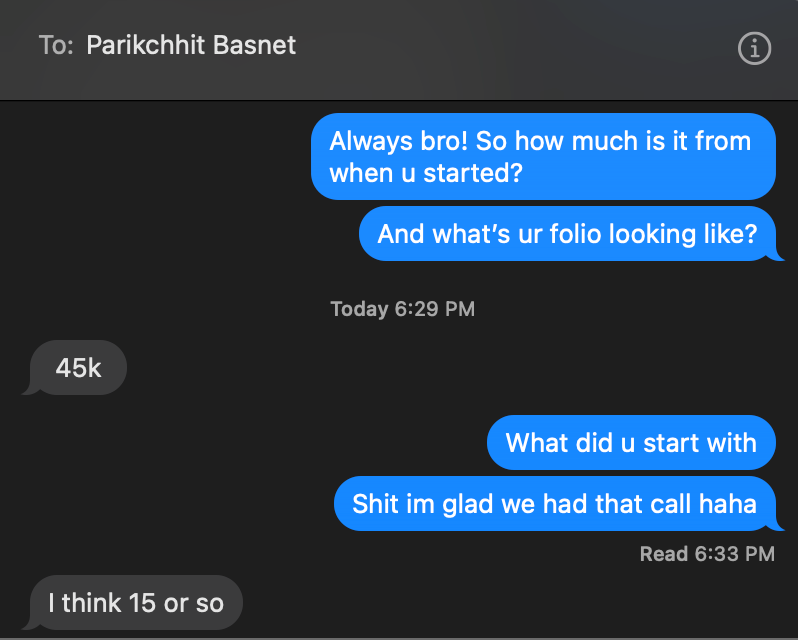Click the word "started?" in the first message
This screenshot has height=640, width=798.
pos(473,173)
